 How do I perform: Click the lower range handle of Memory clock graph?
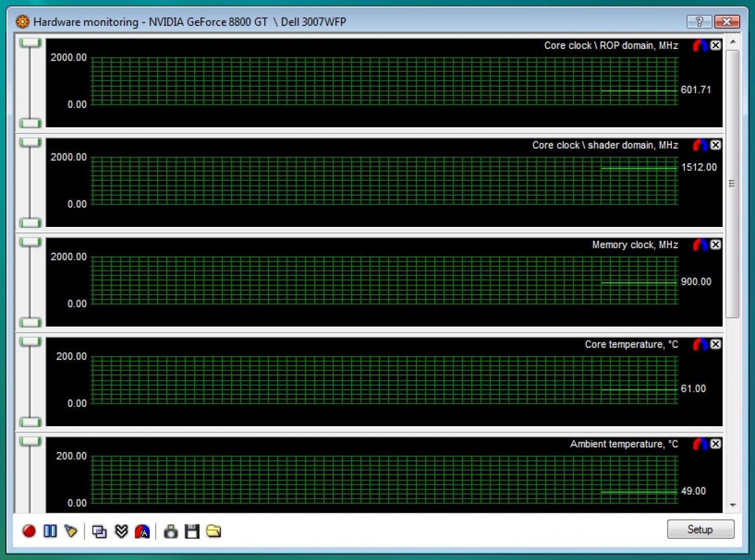point(30,322)
